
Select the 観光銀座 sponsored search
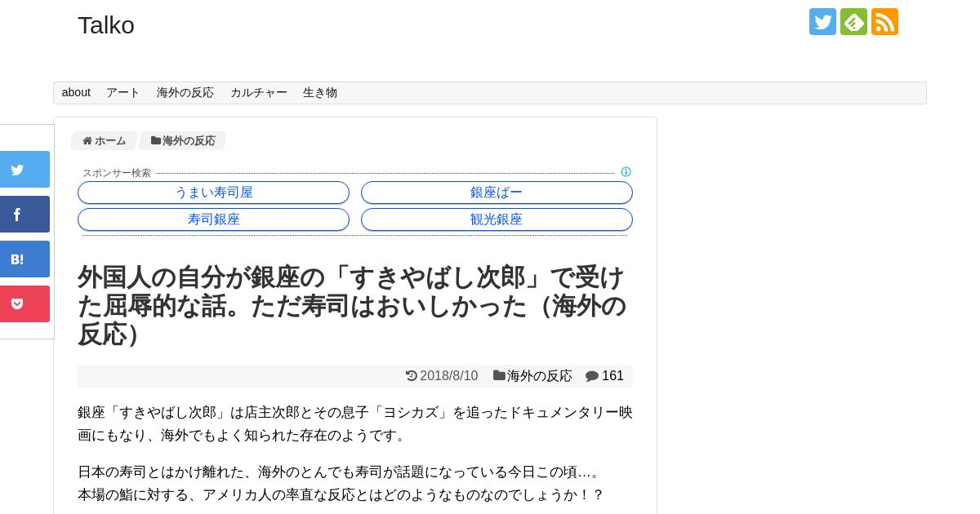tap(497, 219)
